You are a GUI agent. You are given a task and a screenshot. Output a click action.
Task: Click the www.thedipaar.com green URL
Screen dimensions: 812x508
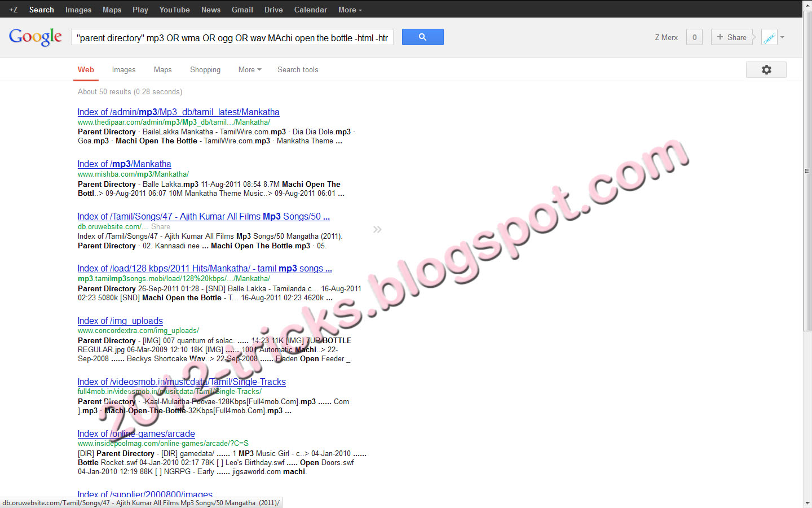(x=174, y=122)
